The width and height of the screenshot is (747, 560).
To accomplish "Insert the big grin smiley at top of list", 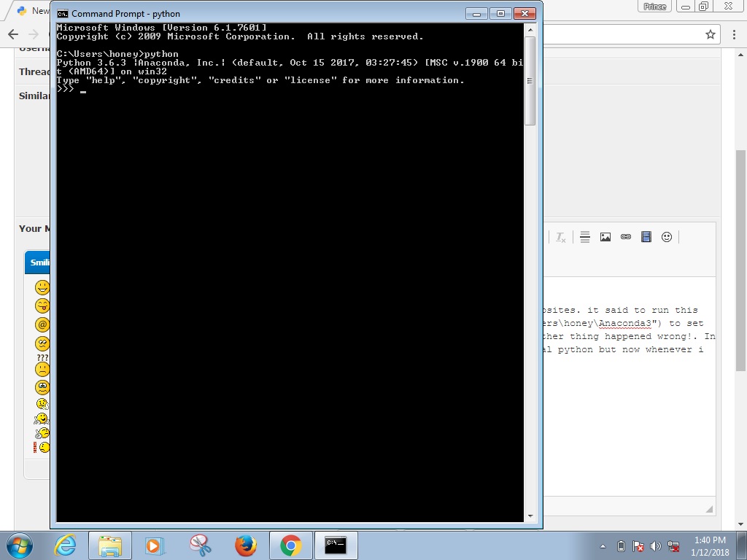I will (42, 287).
